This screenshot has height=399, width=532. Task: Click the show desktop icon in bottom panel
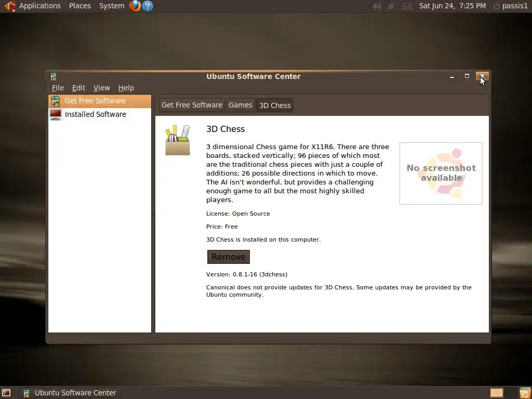point(6,393)
